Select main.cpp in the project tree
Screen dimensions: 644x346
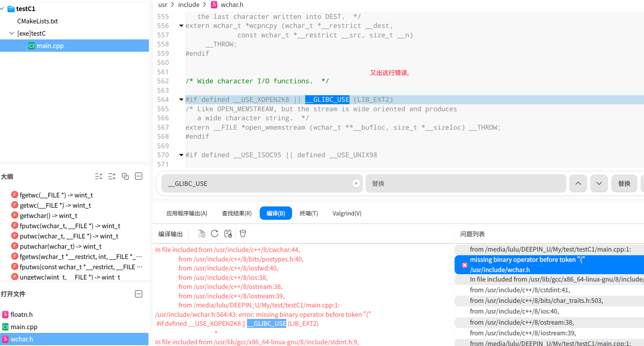point(74,46)
